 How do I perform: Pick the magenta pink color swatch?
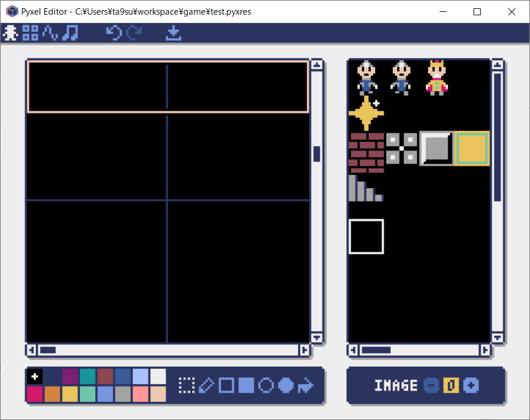point(35,394)
